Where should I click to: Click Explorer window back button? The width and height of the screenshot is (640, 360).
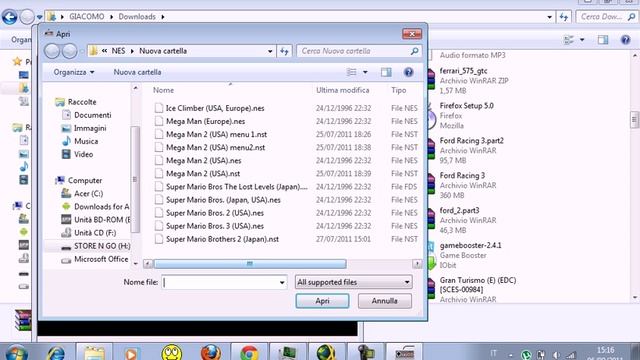coord(9,17)
